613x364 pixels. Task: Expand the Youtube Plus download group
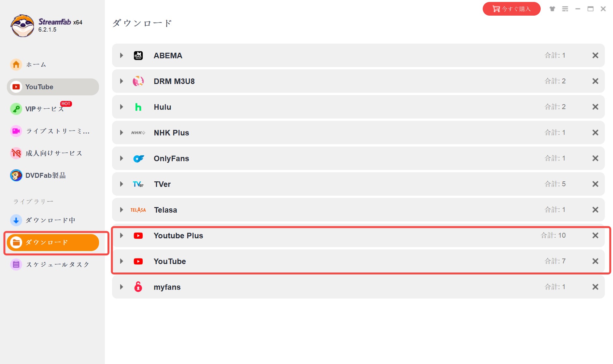(x=121, y=235)
